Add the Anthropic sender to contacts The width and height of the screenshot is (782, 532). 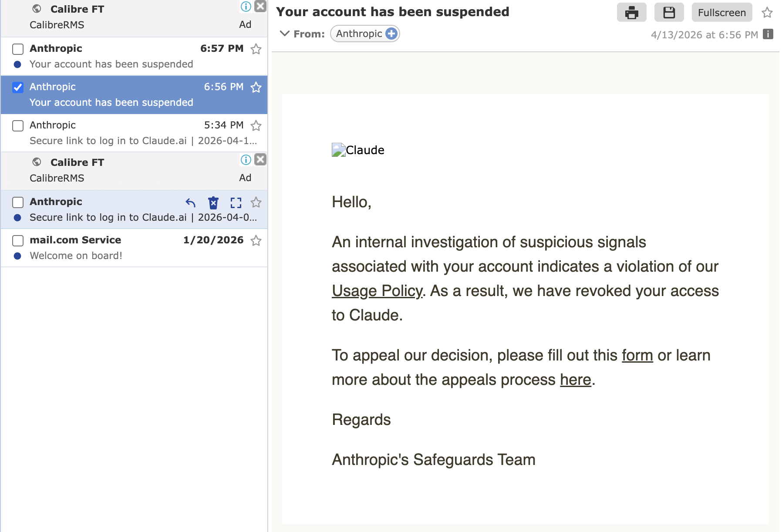[x=391, y=34]
